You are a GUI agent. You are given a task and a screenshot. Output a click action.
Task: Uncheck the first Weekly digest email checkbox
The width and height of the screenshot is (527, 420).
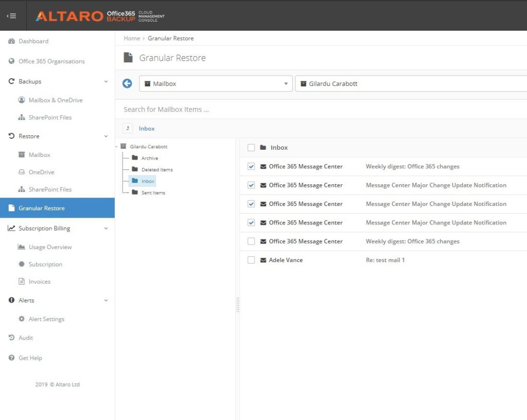[251, 166]
